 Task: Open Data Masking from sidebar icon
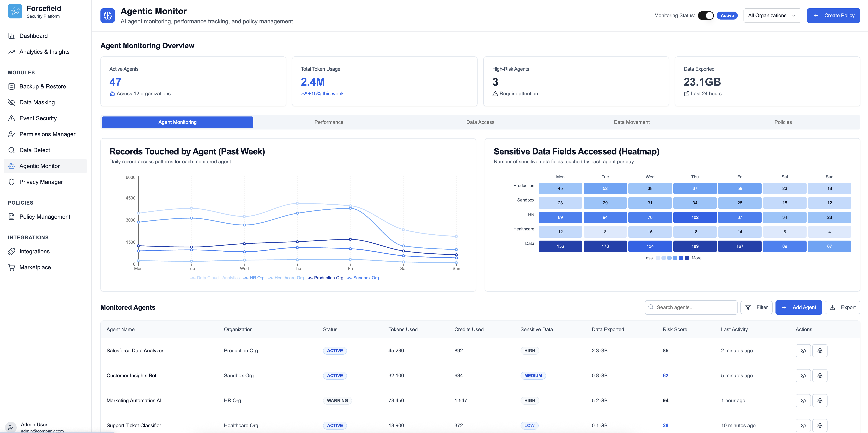tap(11, 102)
